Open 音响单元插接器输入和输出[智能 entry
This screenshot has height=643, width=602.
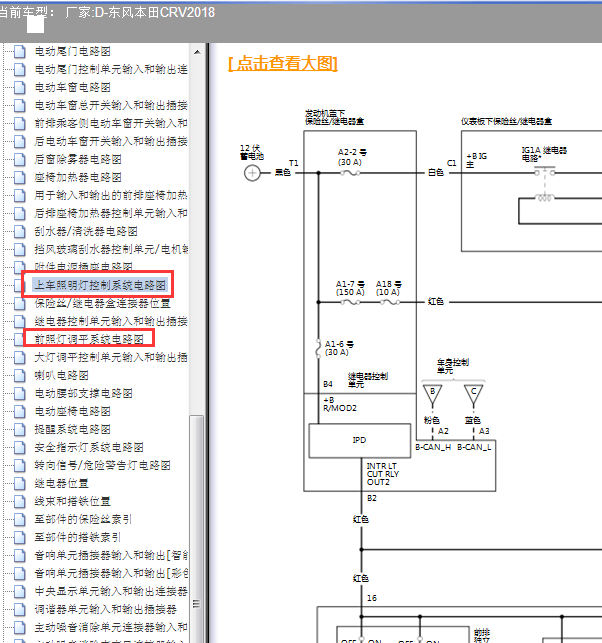coord(111,555)
